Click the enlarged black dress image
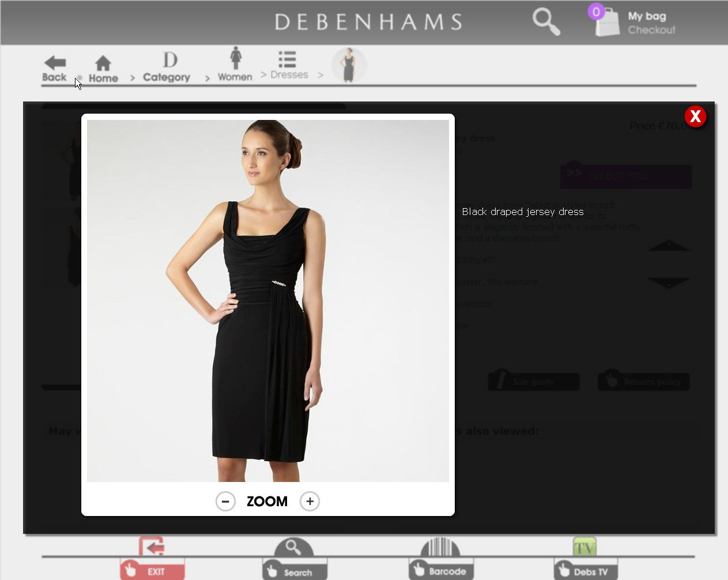 268,300
